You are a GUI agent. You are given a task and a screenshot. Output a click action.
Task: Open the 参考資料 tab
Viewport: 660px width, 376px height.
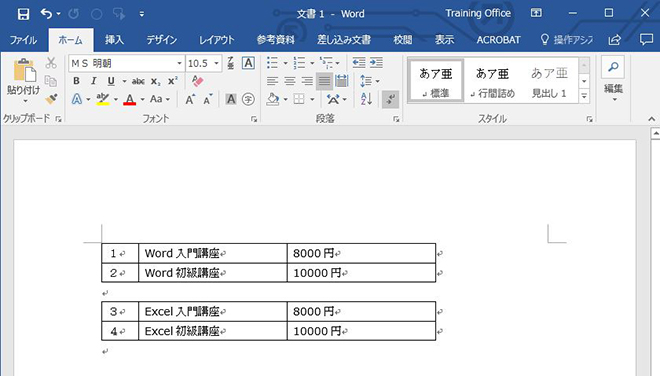(276, 40)
